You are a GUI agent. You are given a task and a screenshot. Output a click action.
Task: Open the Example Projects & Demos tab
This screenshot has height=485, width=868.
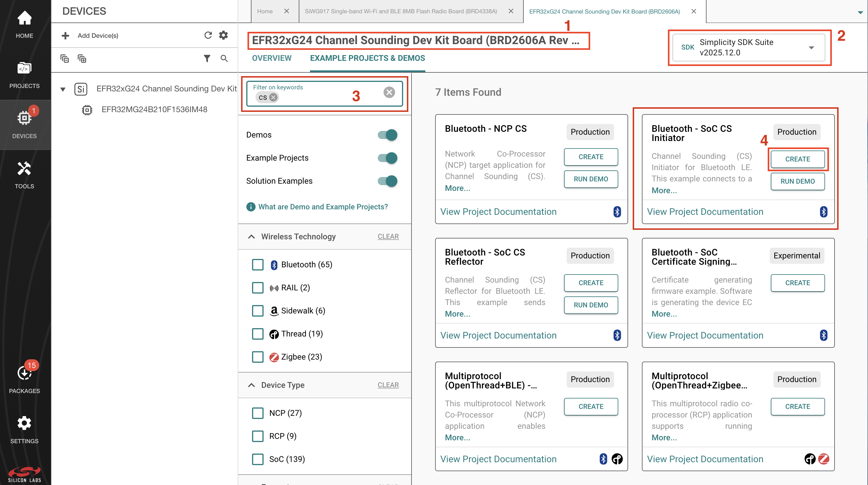click(x=367, y=58)
